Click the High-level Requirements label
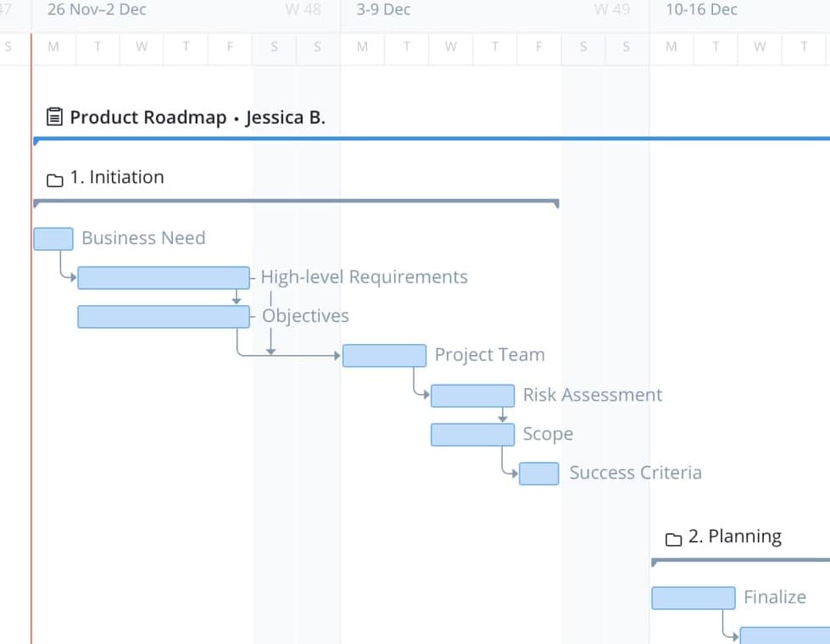The width and height of the screenshot is (830, 644). pyautogui.click(x=365, y=277)
